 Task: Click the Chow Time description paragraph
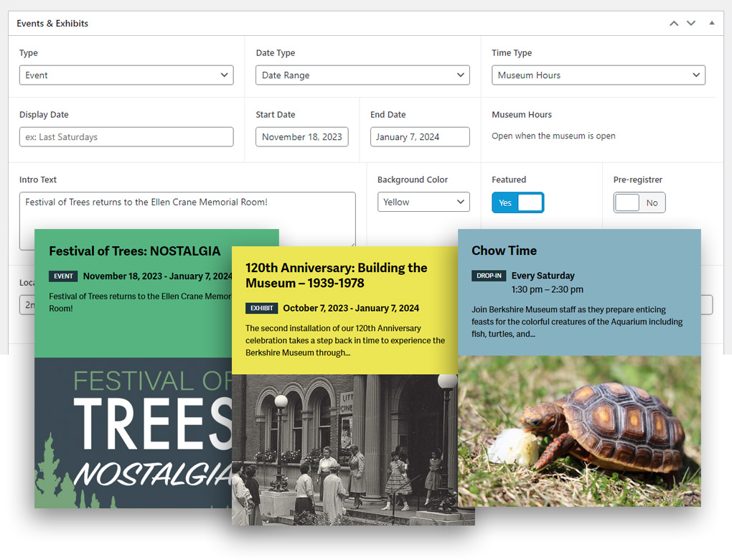[577, 322]
